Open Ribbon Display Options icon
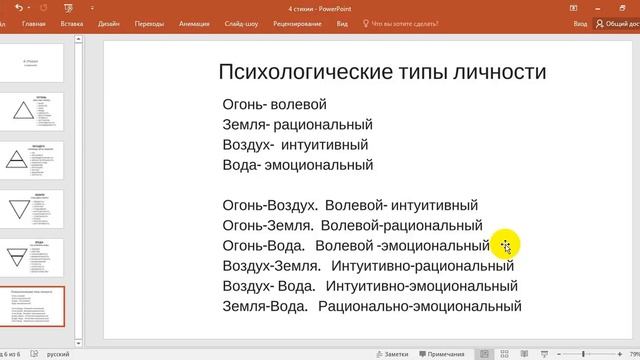This screenshot has height=360, width=640. click(573, 8)
